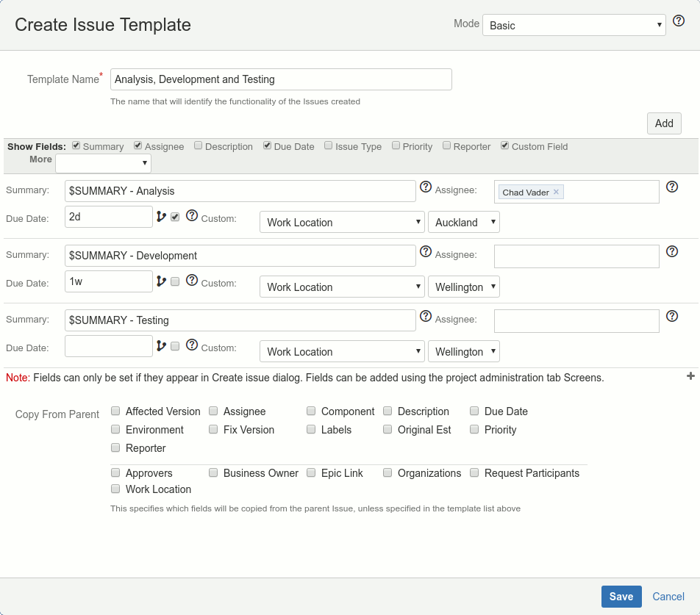Click the Save button

[621, 597]
